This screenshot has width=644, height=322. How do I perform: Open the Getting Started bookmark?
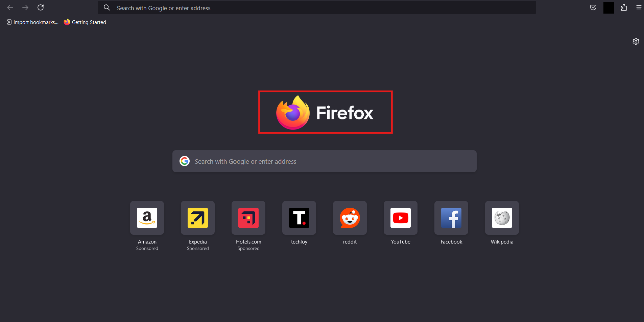pos(85,22)
